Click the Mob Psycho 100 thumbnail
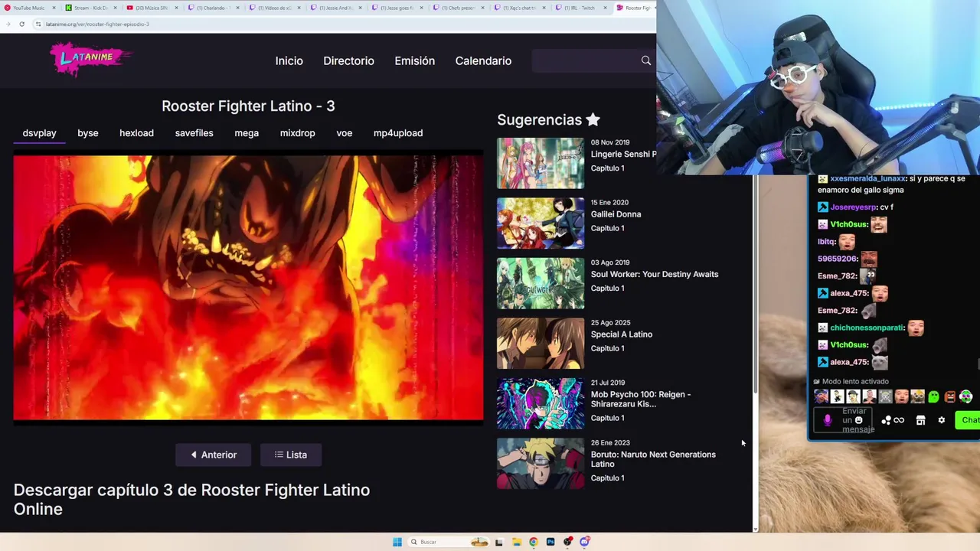This screenshot has height=551, width=980. 541,403
